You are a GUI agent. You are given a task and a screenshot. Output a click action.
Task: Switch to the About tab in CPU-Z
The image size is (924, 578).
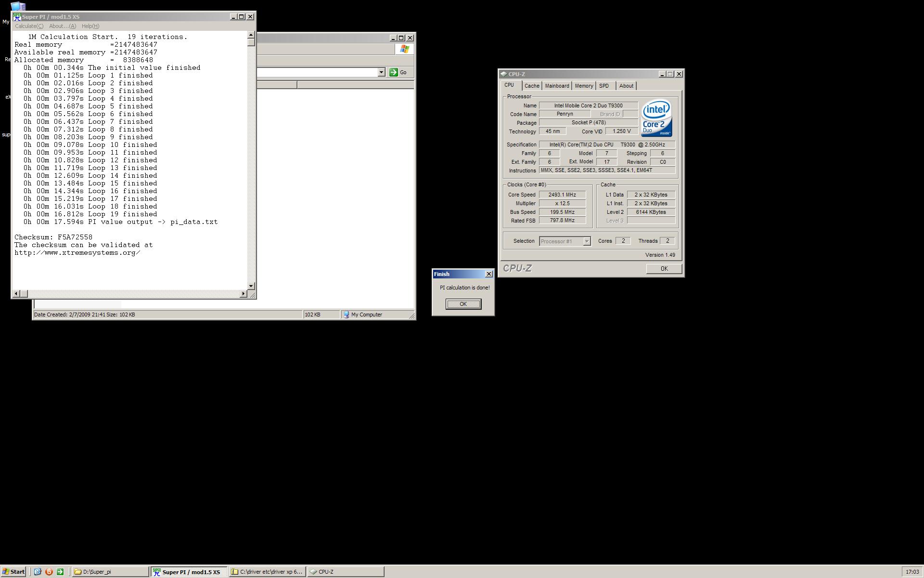point(626,86)
